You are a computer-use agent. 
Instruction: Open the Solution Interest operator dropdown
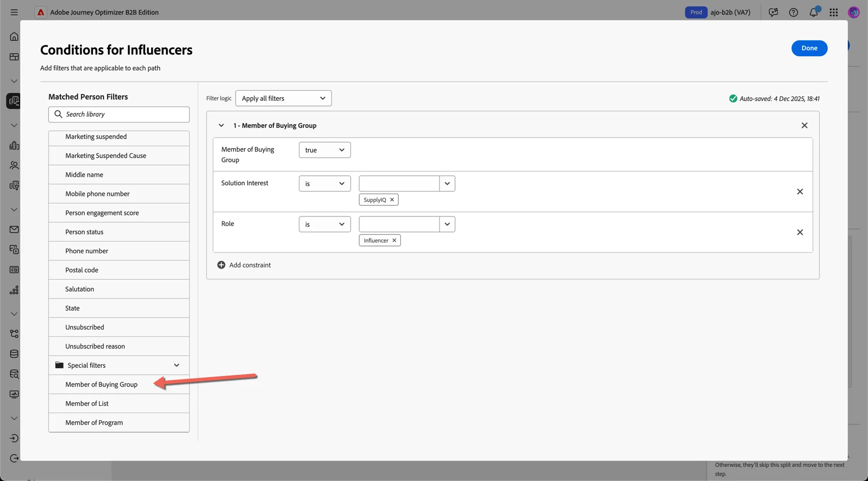click(324, 184)
